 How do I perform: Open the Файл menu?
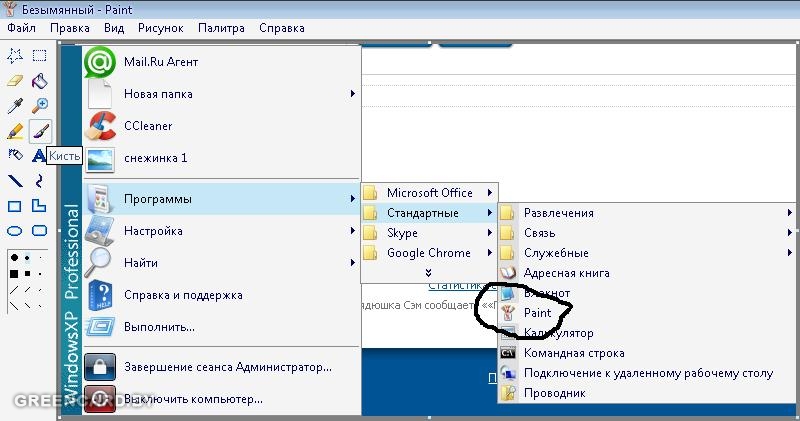point(21,28)
